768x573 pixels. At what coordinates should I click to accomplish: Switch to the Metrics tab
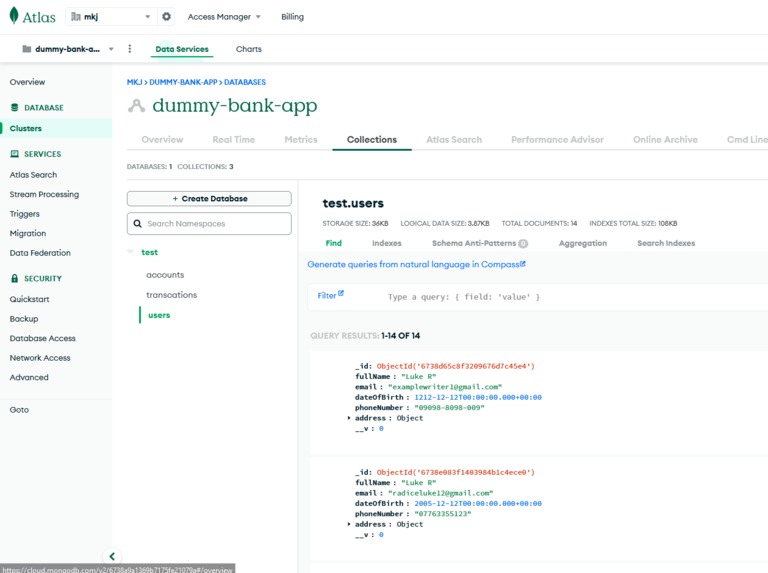pyautogui.click(x=301, y=140)
